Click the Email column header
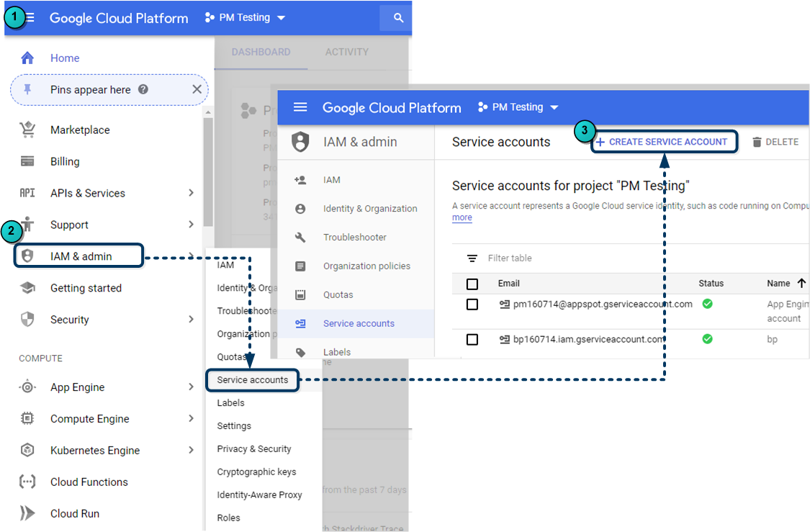The width and height of the screenshot is (810, 532). click(x=509, y=283)
